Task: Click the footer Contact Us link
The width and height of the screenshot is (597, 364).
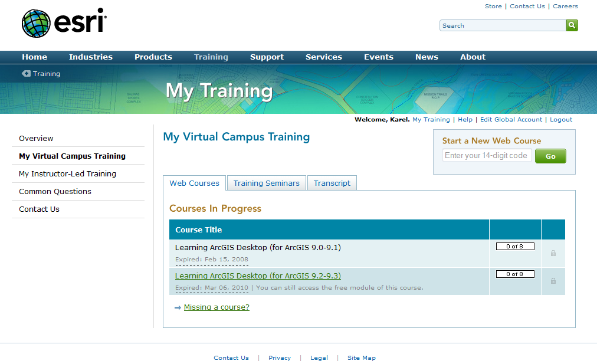Action: coord(231,358)
